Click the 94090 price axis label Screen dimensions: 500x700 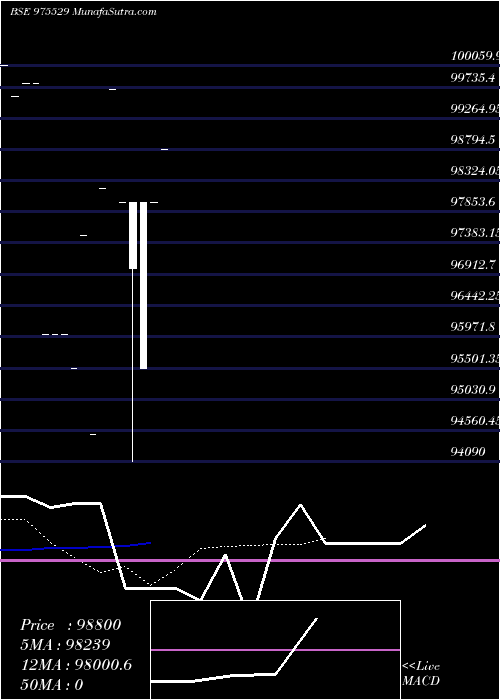468,452
